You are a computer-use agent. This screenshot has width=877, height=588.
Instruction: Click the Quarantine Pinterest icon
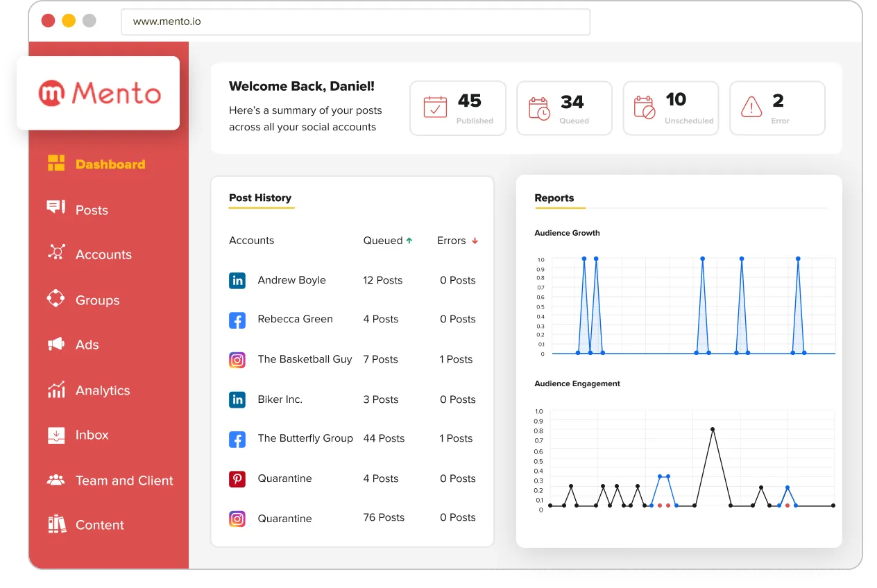pos(237,479)
